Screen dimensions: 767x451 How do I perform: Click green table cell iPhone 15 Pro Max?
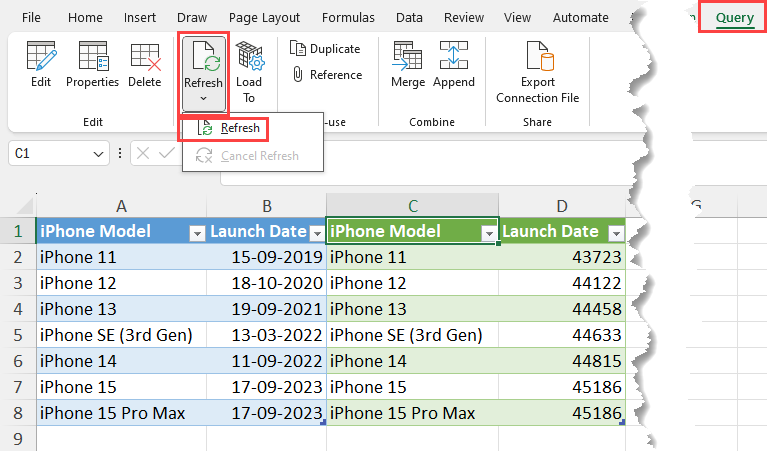tap(413, 413)
